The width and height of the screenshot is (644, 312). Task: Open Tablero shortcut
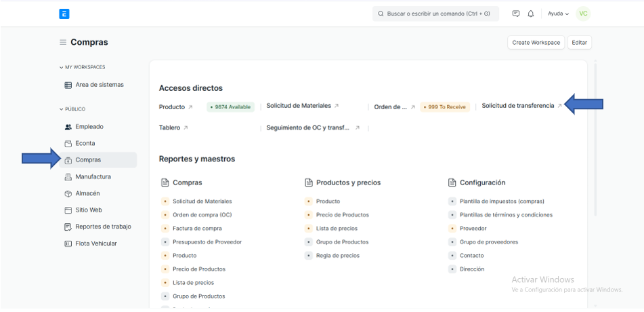click(x=169, y=128)
